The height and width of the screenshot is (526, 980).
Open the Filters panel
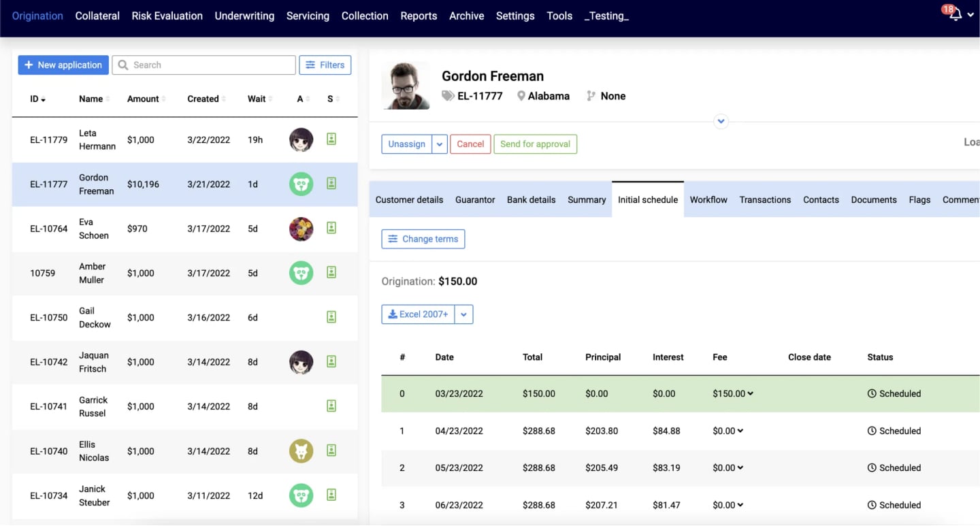(325, 65)
